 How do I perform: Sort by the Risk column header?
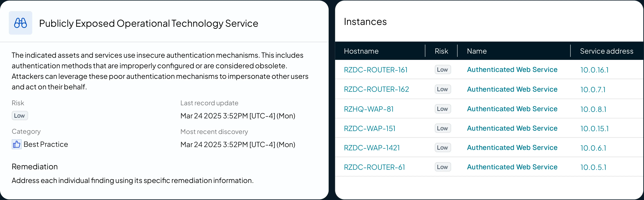[x=441, y=51]
